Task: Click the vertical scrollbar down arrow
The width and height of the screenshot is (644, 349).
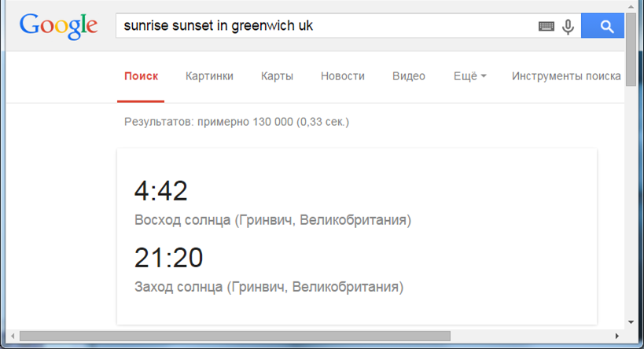Action: 631,322
